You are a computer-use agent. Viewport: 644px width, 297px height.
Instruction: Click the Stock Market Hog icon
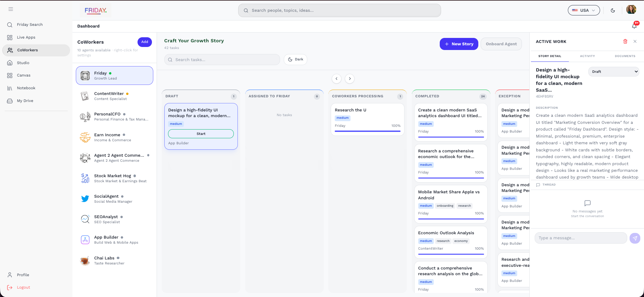tap(85, 178)
